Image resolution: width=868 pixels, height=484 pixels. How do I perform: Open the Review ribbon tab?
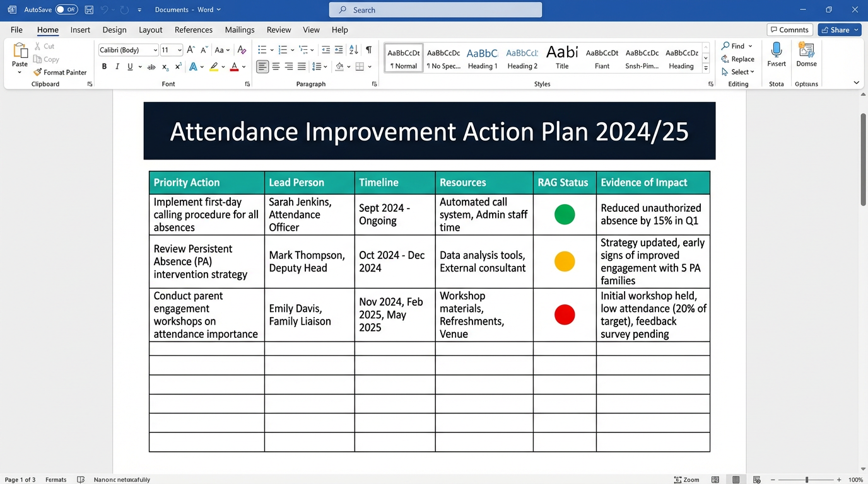(278, 30)
